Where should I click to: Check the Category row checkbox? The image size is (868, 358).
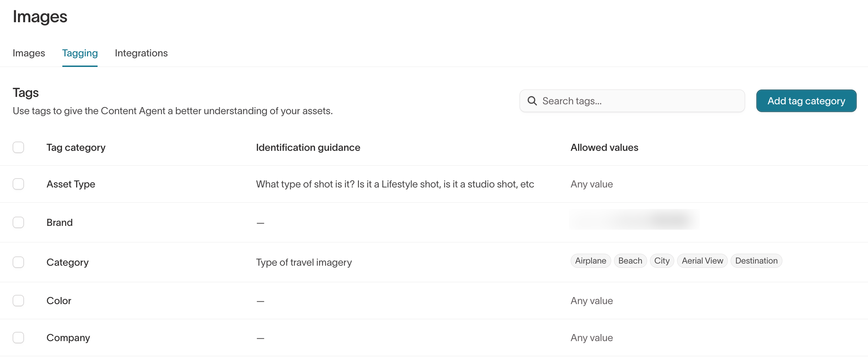pyautogui.click(x=18, y=262)
